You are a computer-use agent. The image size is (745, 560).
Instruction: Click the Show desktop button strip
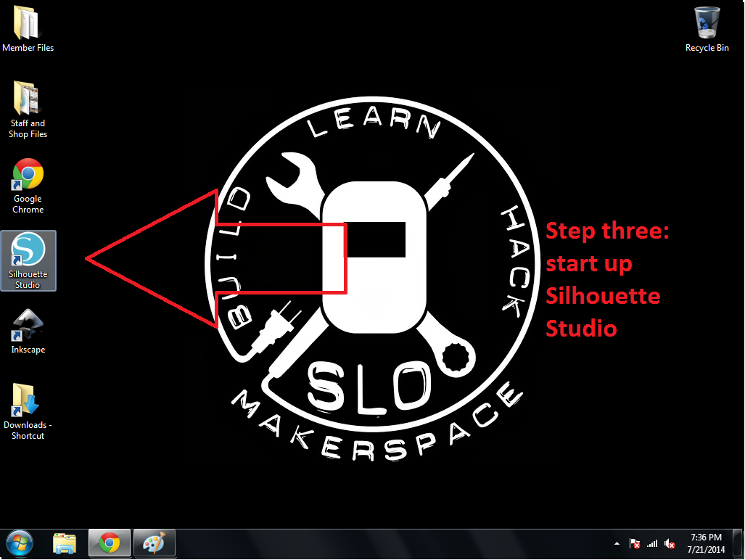[x=738, y=543]
